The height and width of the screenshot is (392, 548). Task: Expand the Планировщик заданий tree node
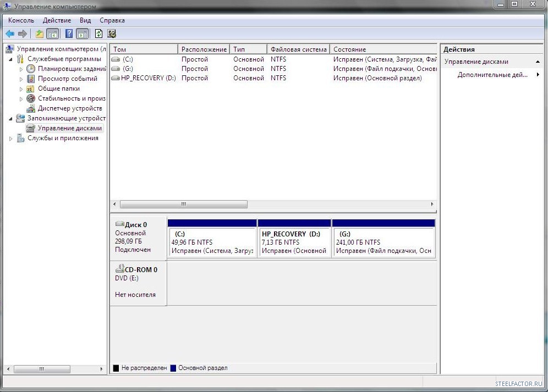(x=21, y=69)
